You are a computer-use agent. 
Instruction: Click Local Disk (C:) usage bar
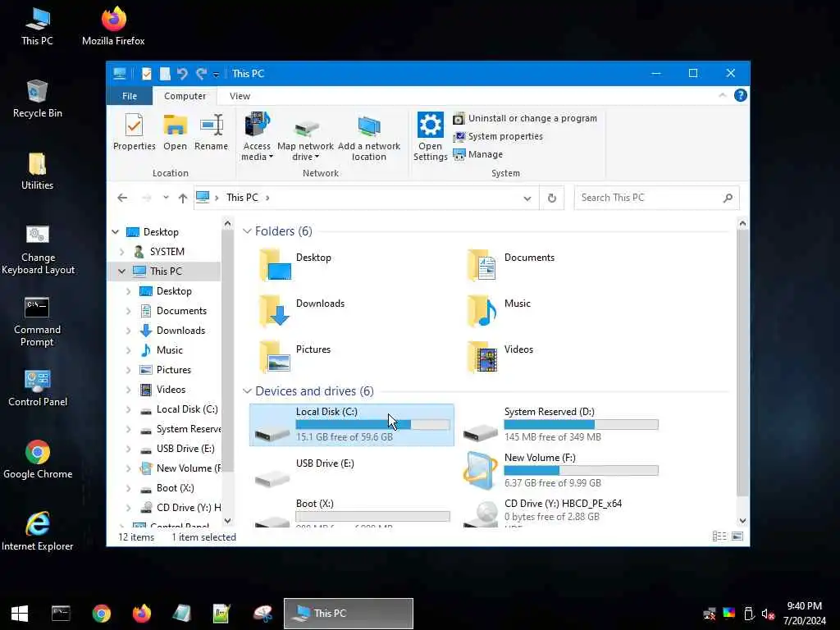point(373,425)
